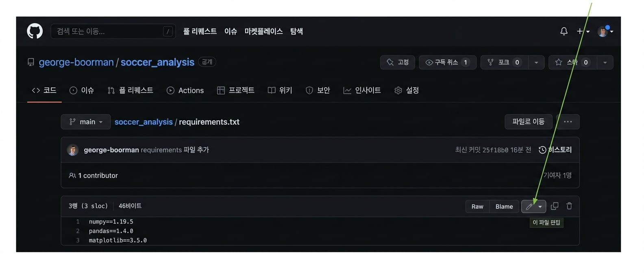Open 풀 리퀘스트 in top navigation
Image resolution: width=644 pixels, height=273 pixels.
(x=200, y=31)
